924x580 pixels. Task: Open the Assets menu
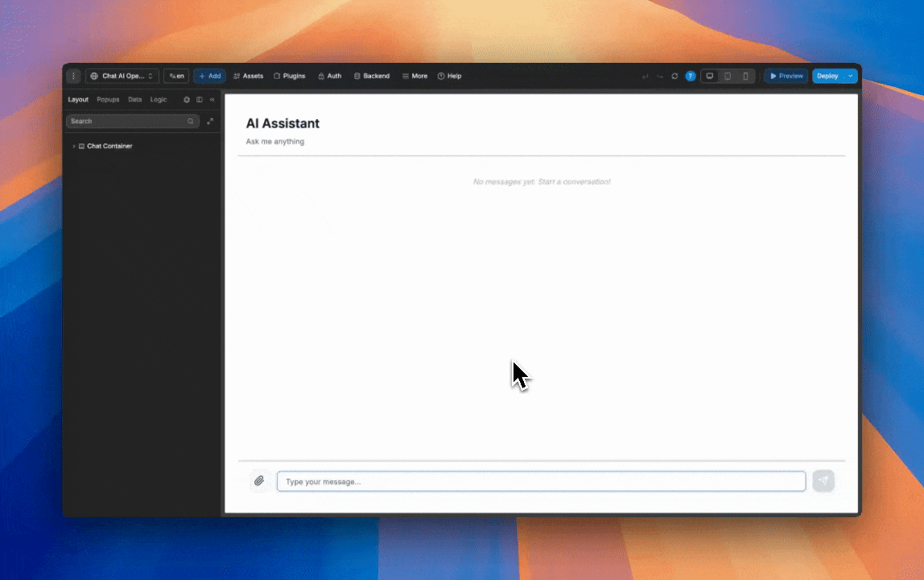(248, 76)
